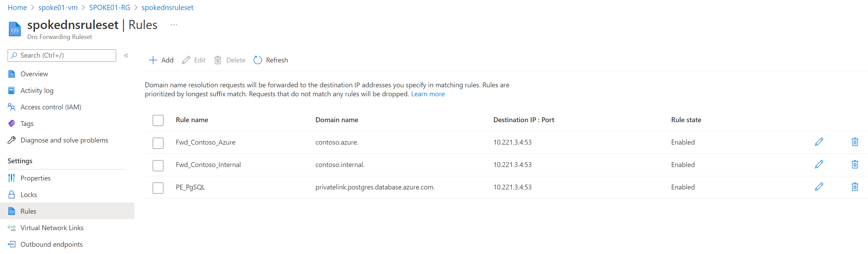This screenshot has width=868, height=254.
Task: Click the trash icon for Fwd_Contoso_Internal rule
Action: coord(855,165)
